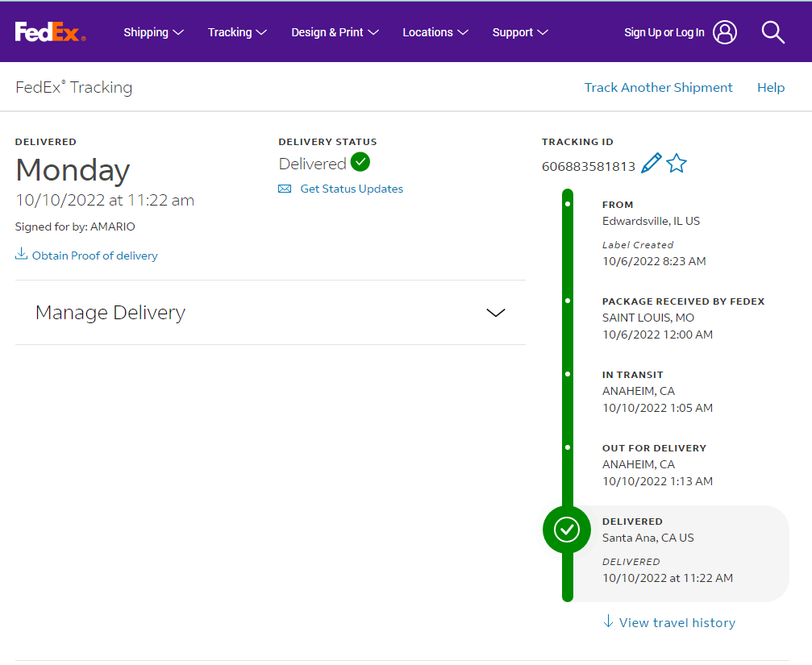This screenshot has height=665, width=812.
Task: Click the down arrow beside View travel history
Action: [x=609, y=621]
